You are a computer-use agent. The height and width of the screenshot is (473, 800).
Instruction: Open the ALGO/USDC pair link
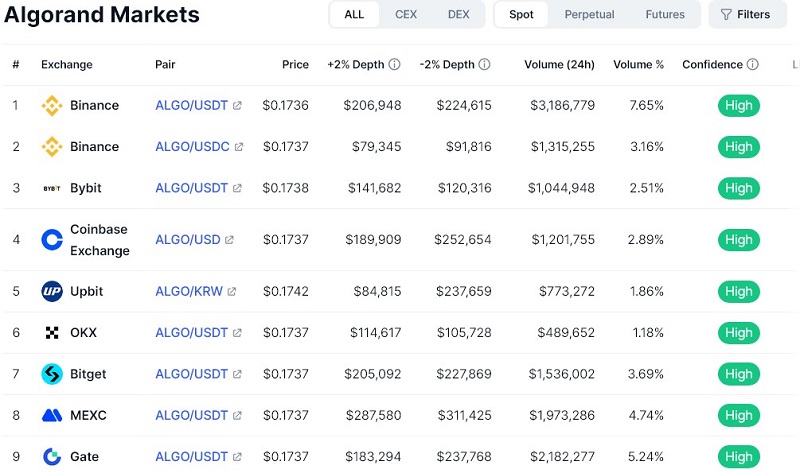(192, 147)
